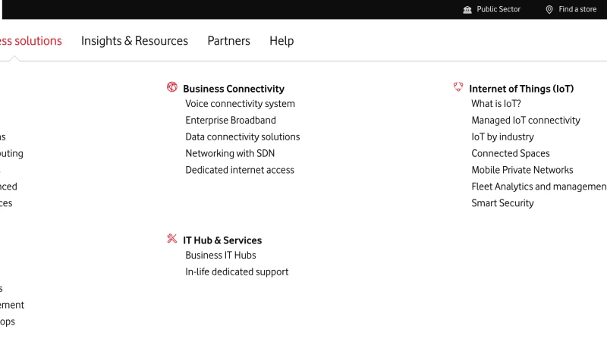Open Data connectivity solutions link
607x364 pixels.
point(243,137)
